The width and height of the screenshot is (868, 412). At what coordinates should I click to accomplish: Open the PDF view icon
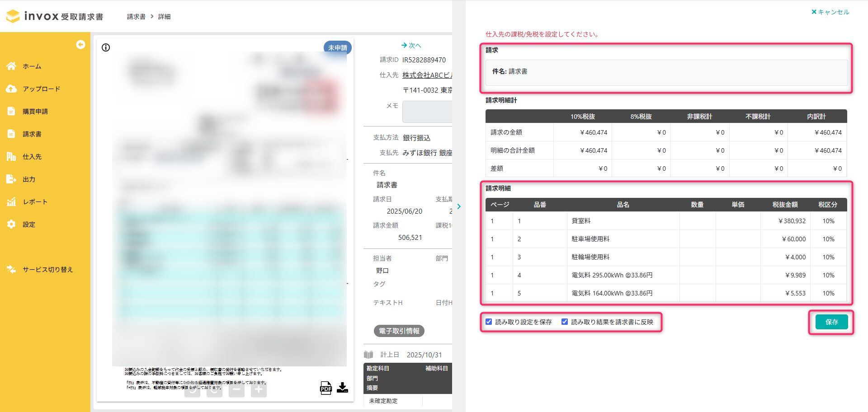pos(325,388)
